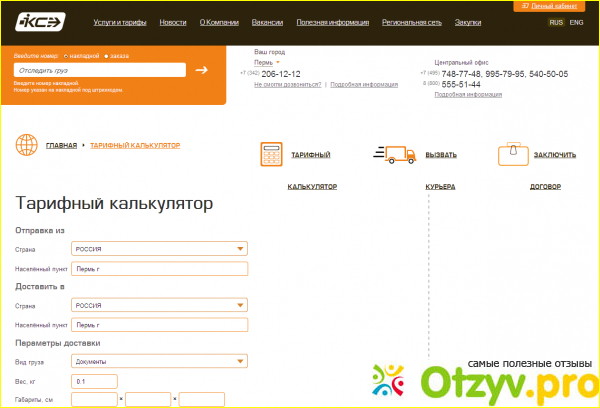Click the Не смогли дозвониться? link

(x=287, y=85)
